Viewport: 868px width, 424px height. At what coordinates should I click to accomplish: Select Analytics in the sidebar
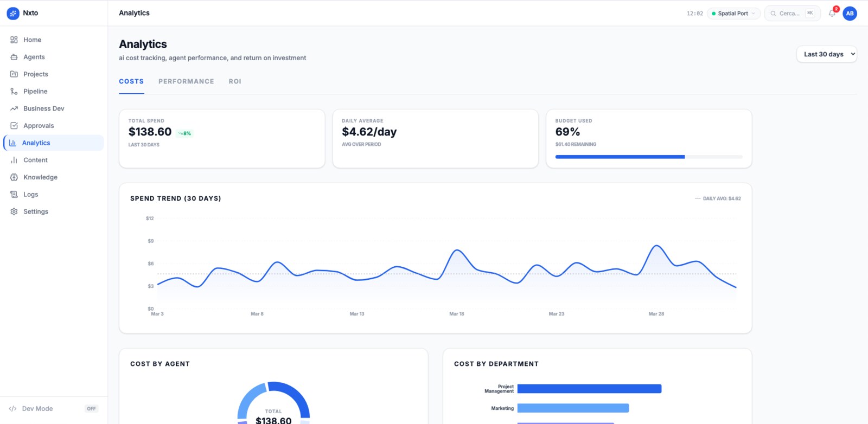54,143
